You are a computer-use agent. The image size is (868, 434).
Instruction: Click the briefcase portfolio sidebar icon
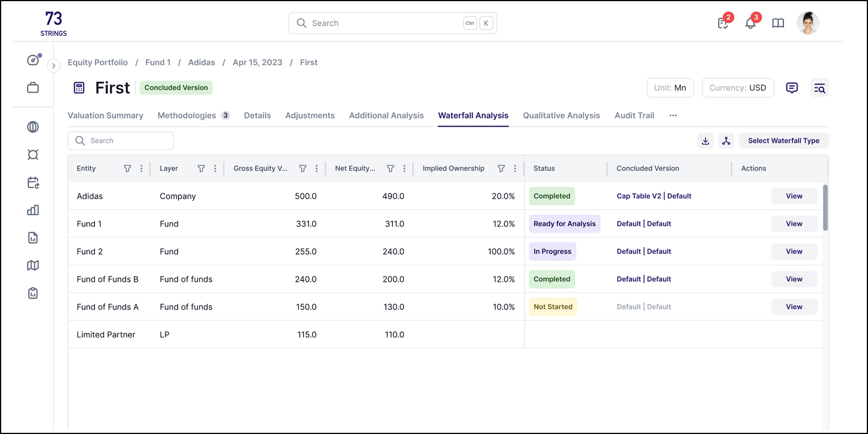pyautogui.click(x=33, y=88)
